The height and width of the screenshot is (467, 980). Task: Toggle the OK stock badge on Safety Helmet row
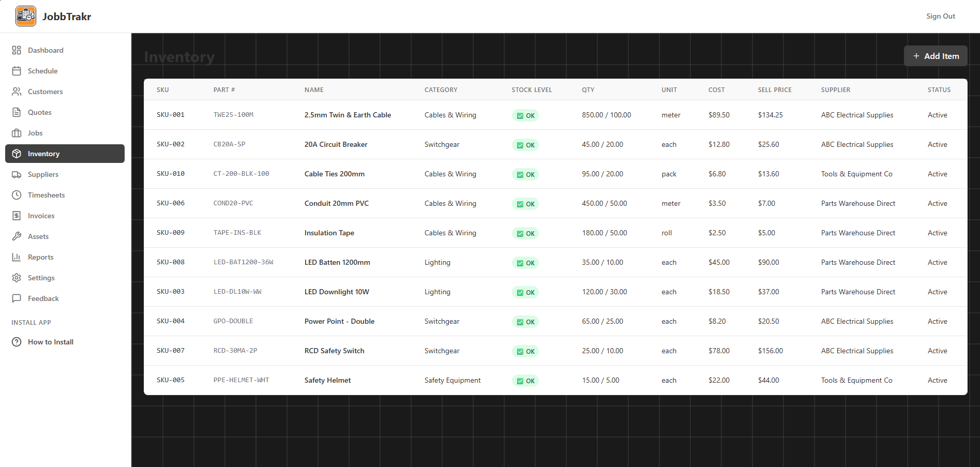[x=525, y=380]
